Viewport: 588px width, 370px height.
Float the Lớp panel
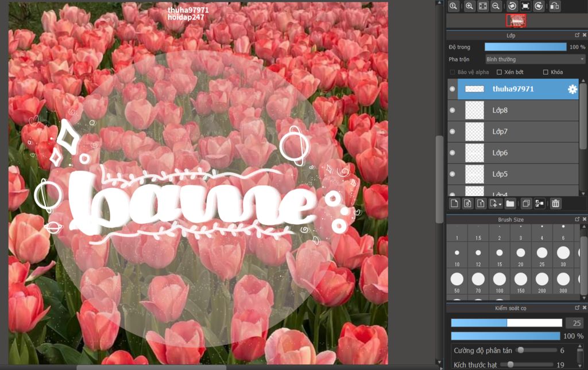[577, 35]
